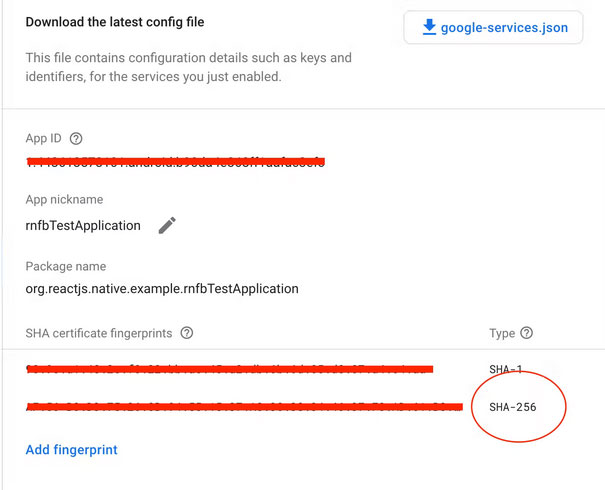
Task: Open the App ID help icon
Action: pyautogui.click(x=76, y=139)
